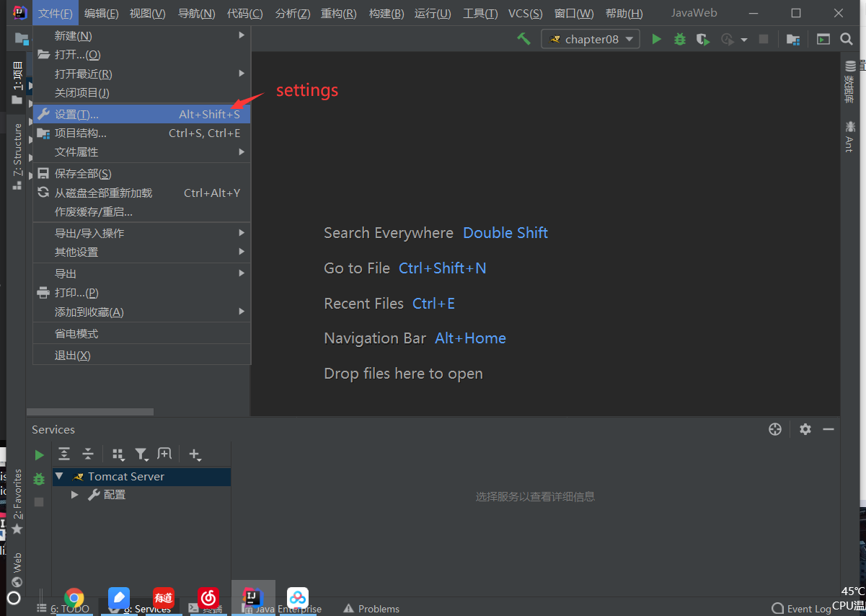Expand the 配置 node under Tomcat Server
The image size is (866, 616).
tap(75, 494)
